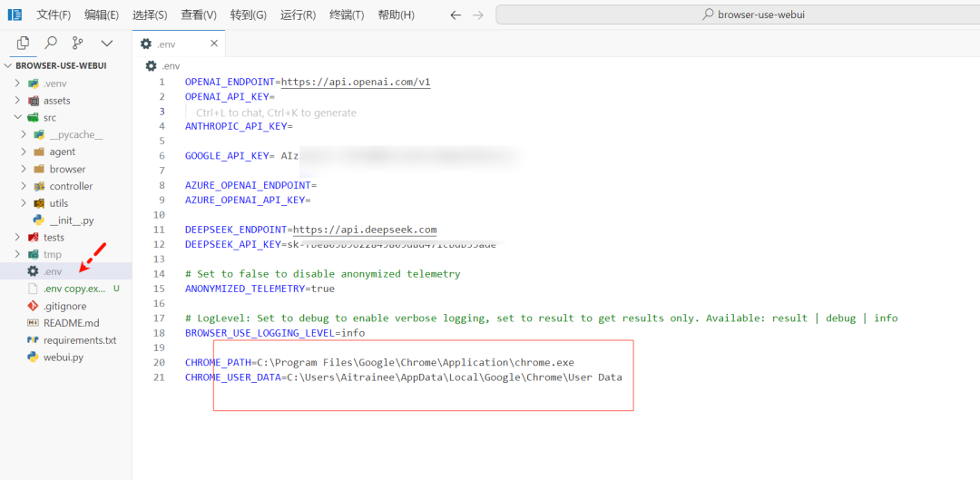Open the 帮助(H) menu

(x=397, y=15)
